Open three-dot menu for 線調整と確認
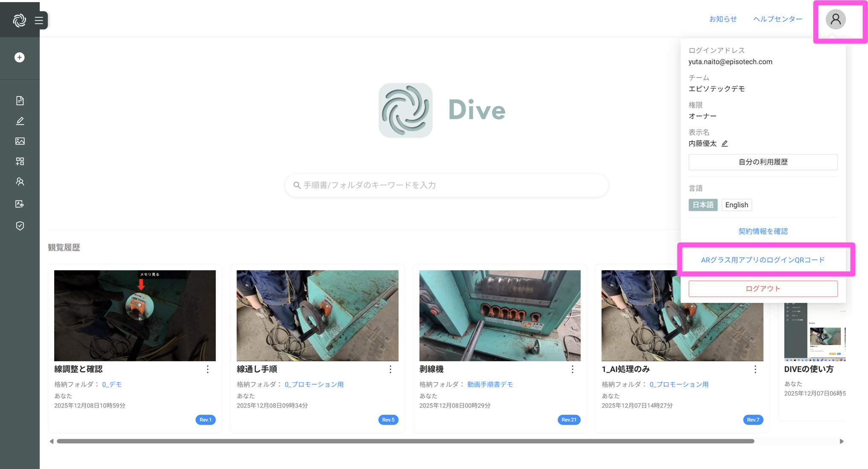This screenshot has width=868, height=469. [x=208, y=369]
